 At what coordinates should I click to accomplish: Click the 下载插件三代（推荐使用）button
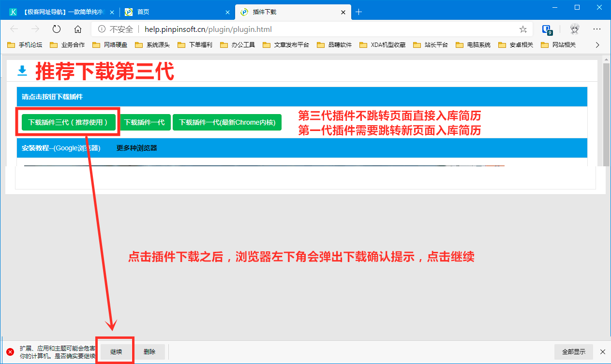68,122
